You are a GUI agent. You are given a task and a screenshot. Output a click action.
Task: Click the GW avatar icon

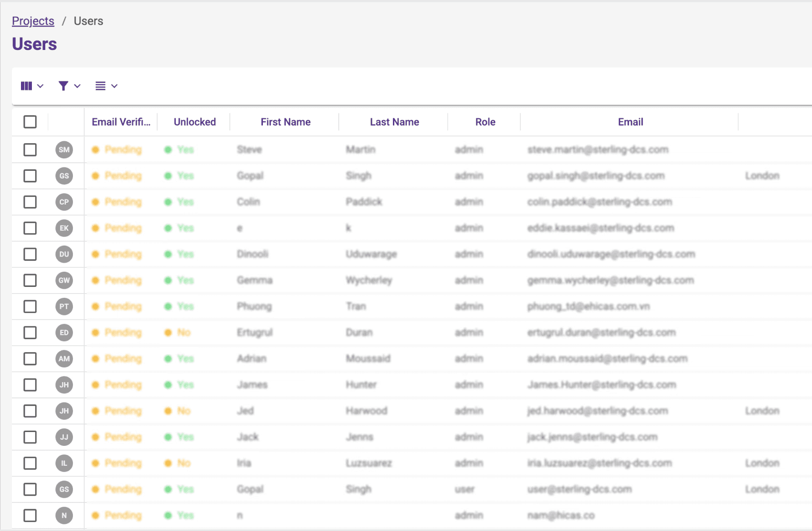(x=64, y=281)
